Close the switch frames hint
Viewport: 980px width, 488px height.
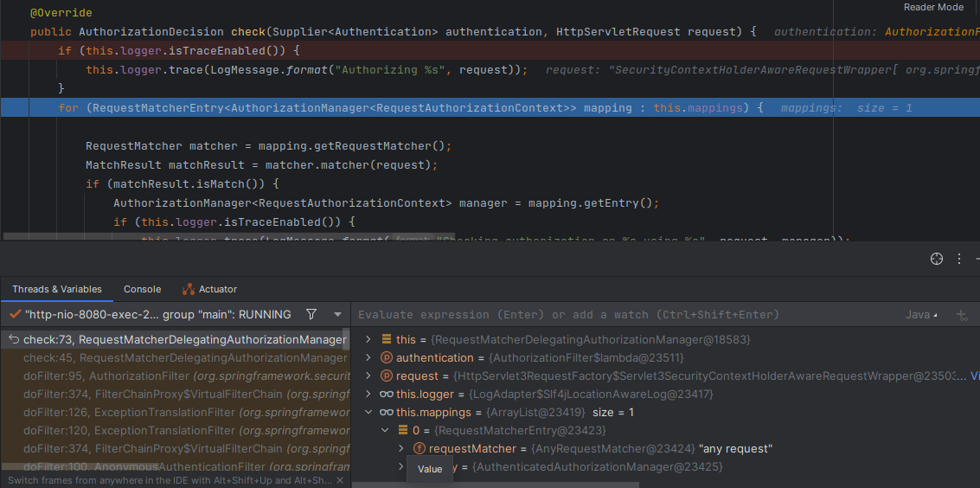340,480
